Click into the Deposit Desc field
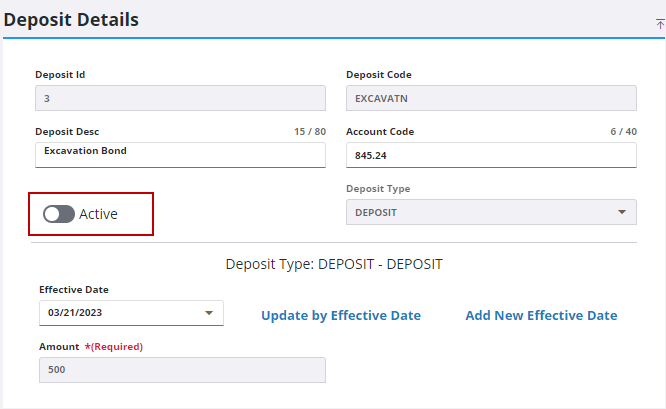Viewport: 666px width, 409px height. pos(181,155)
